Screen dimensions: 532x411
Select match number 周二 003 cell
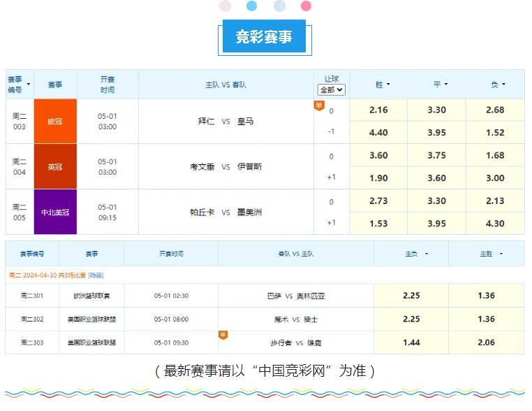20,121
